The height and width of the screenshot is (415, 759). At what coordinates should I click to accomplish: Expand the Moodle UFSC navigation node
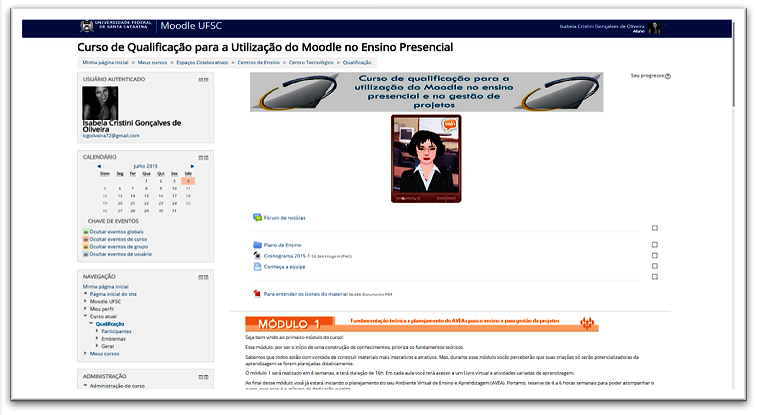pos(86,301)
